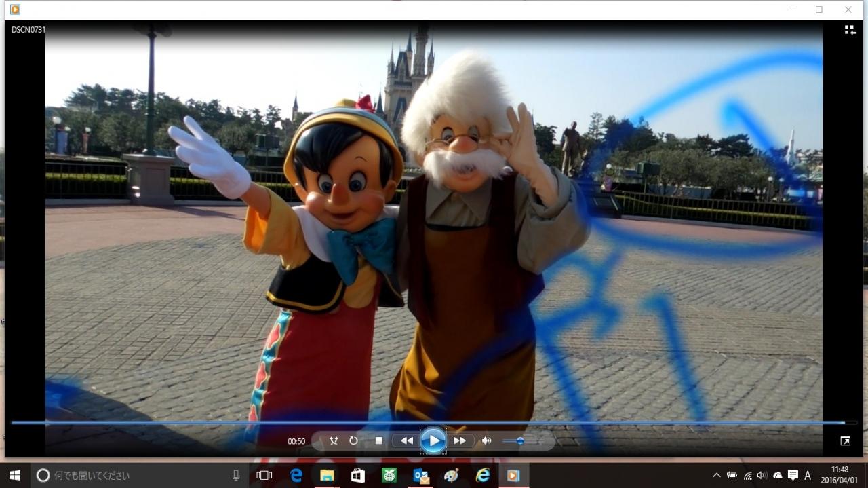Open the Windows Start menu
Screen dimensions: 868x488
[15, 476]
